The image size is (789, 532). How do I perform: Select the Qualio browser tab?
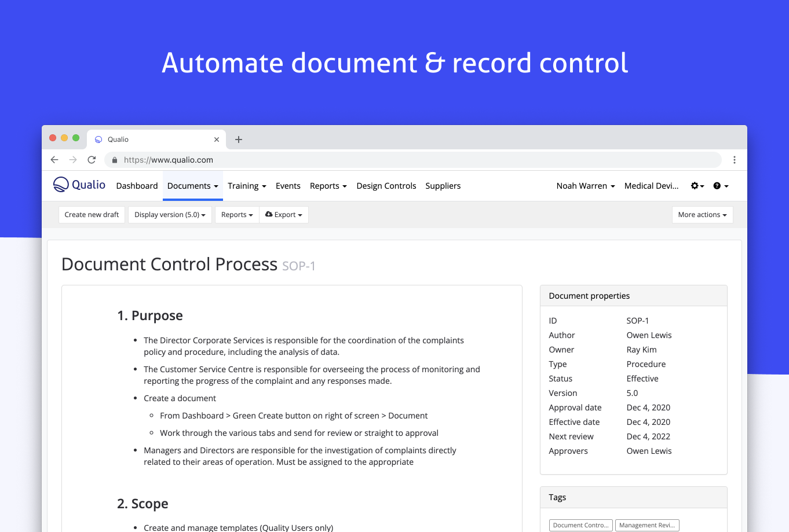156,140
